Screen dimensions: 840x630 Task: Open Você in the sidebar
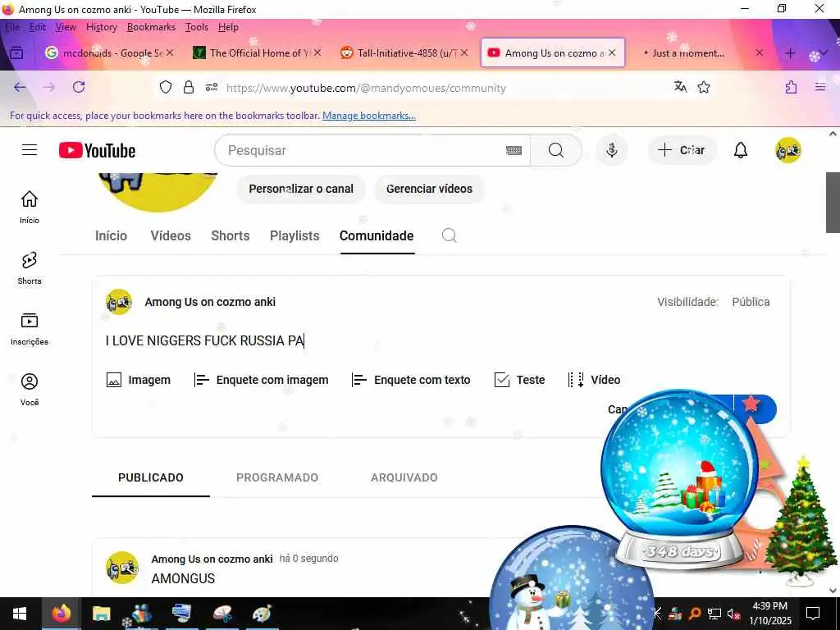click(x=30, y=390)
